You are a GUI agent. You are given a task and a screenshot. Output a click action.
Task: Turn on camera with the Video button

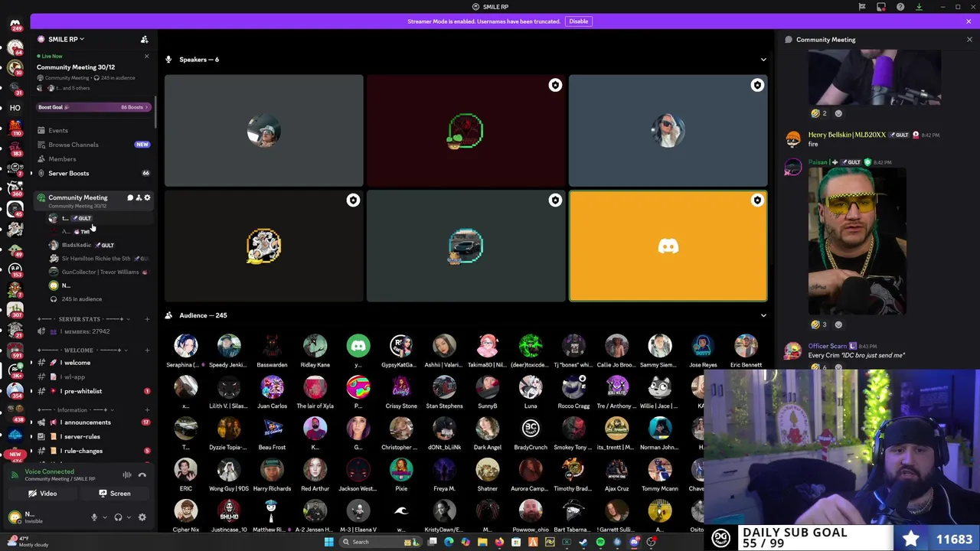coord(43,494)
